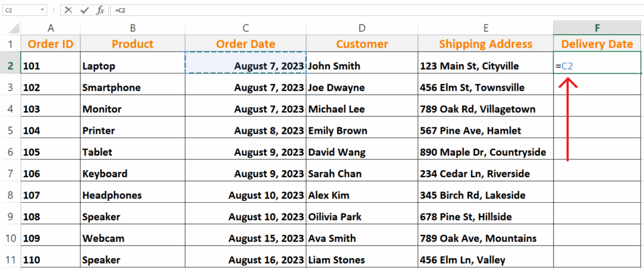Open the Insert Function (fx) dialog
The width and height of the screenshot is (644, 270).
(x=100, y=11)
